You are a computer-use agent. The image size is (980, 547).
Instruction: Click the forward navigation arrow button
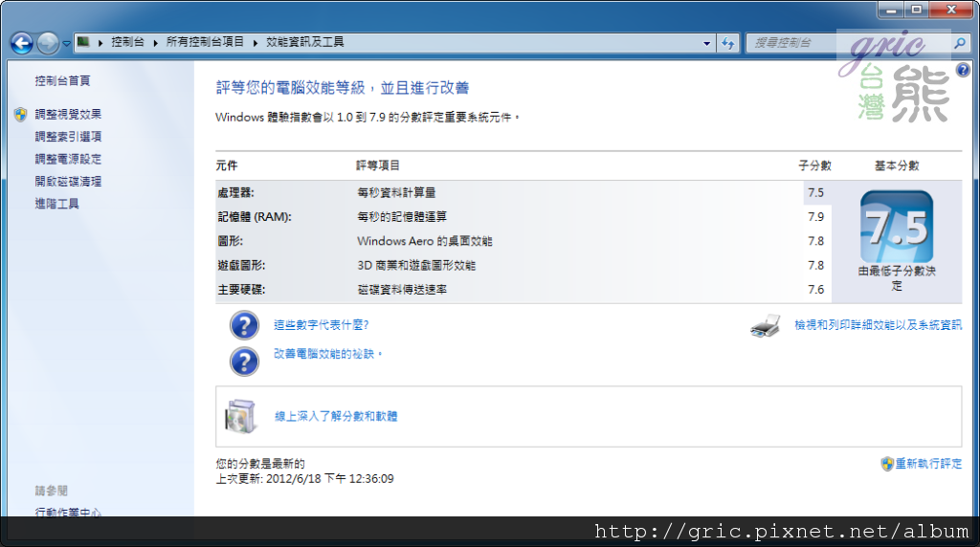pos(48,43)
